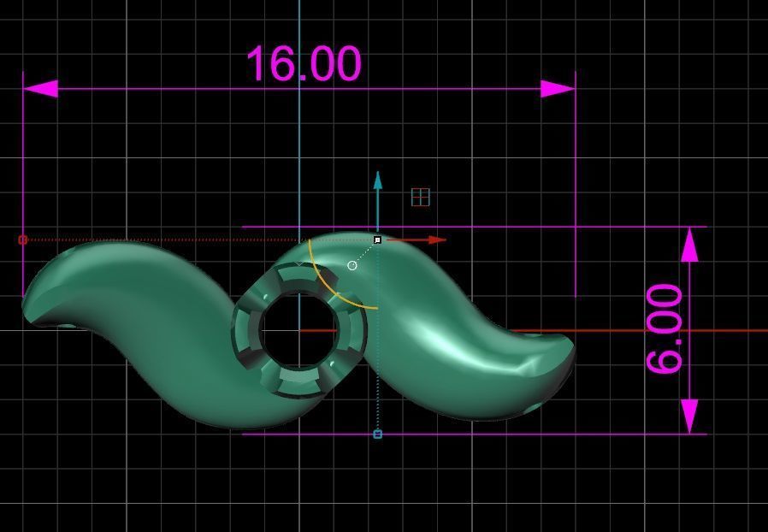
Task: Select the 6.00 height dimension text
Action: [x=665, y=329]
